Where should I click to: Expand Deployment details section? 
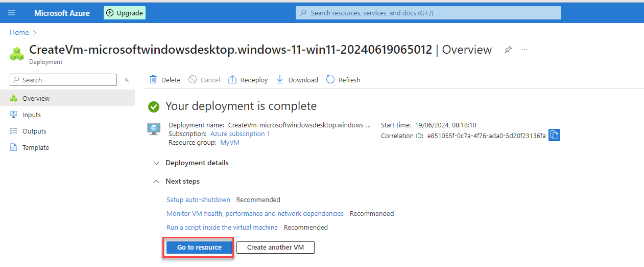pos(191,163)
